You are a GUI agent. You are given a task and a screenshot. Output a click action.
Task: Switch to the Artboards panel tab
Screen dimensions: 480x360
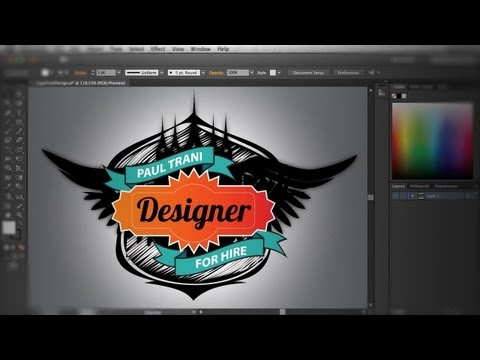(419, 186)
